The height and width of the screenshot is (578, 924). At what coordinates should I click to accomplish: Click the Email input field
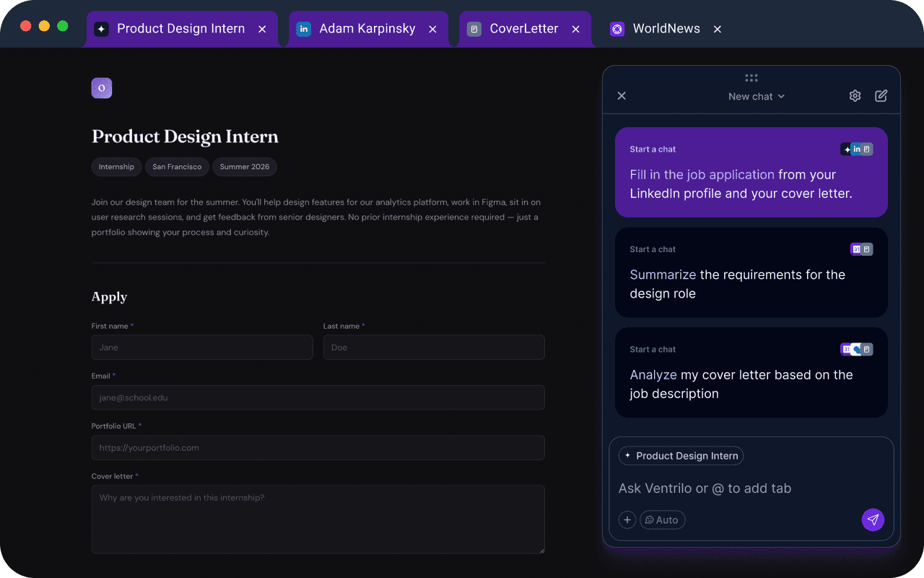(x=318, y=397)
